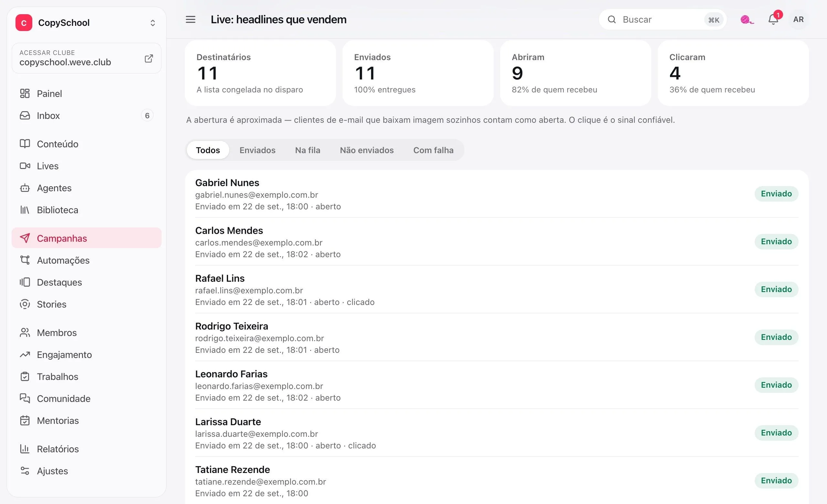Show the Com falha tab
The image size is (827, 504).
(433, 150)
